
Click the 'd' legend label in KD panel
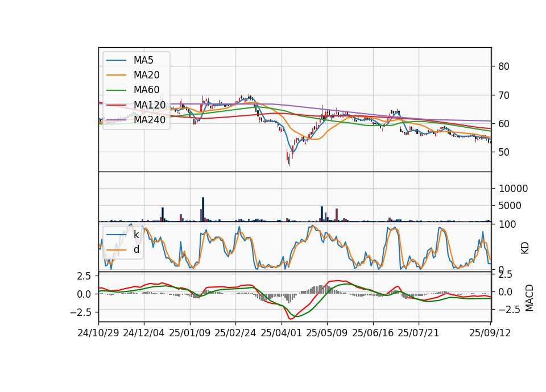coord(136,249)
